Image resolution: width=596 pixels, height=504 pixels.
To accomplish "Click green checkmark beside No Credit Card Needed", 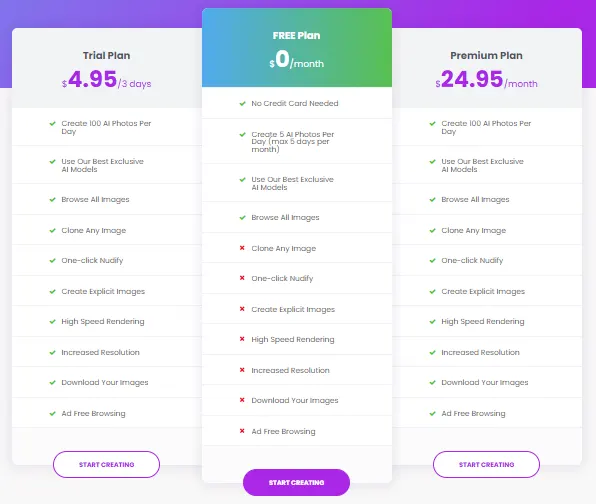I will pos(243,103).
